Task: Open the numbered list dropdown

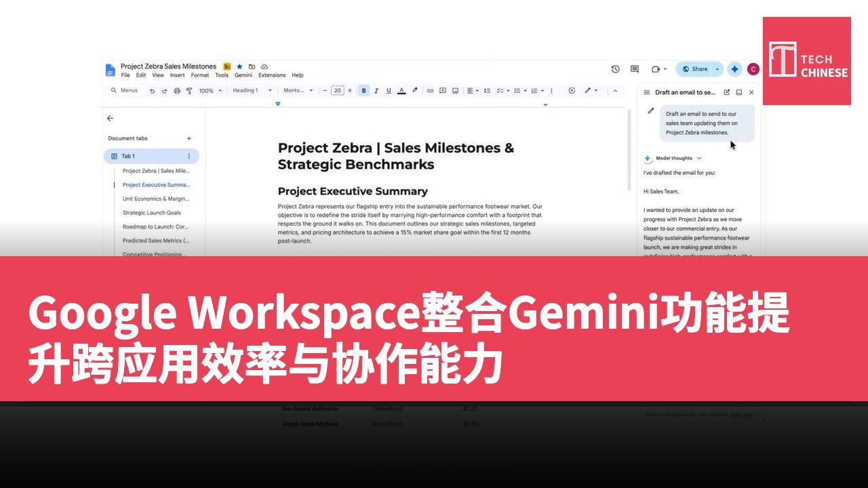Action: (x=536, y=90)
